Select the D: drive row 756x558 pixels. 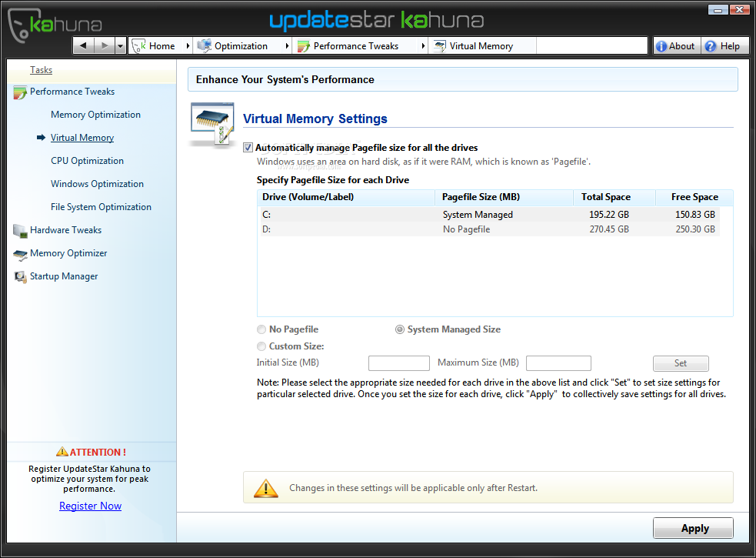489,229
